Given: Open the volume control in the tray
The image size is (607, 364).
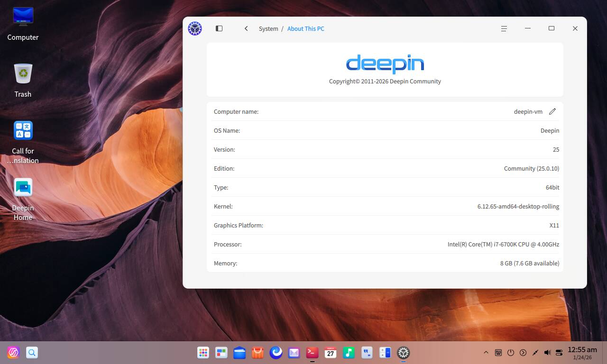Looking at the screenshot, I should tap(547, 353).
